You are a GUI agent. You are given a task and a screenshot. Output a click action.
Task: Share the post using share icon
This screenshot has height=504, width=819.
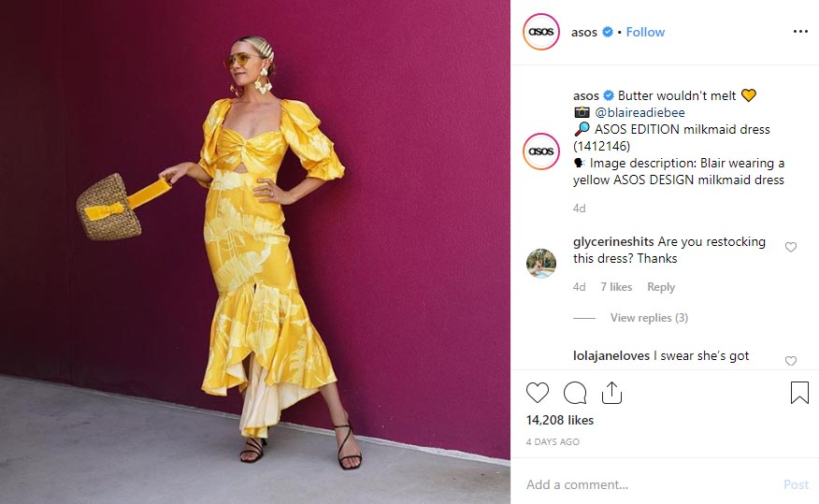pos(611,393)
